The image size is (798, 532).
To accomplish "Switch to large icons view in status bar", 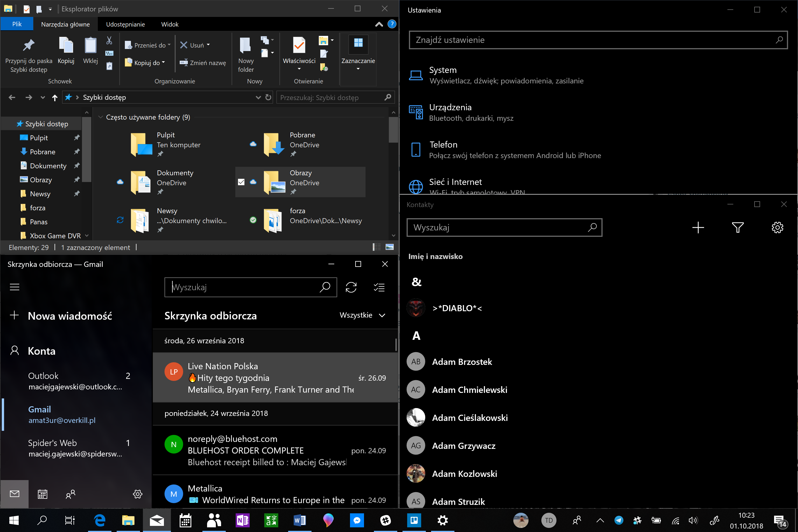I will [x=390, y=247].
